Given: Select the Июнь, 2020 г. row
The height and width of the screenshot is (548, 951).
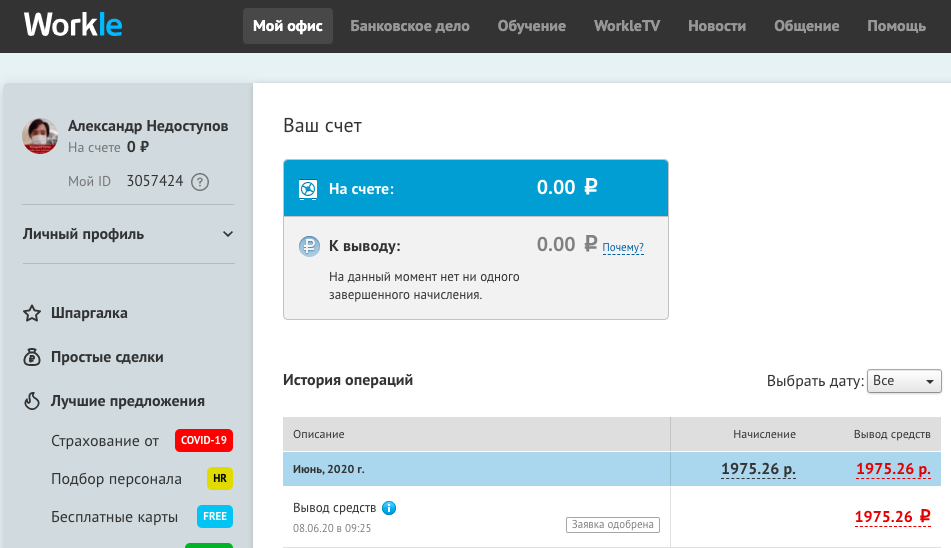Looking at the screenshot, I should click(x=612, y=469).
